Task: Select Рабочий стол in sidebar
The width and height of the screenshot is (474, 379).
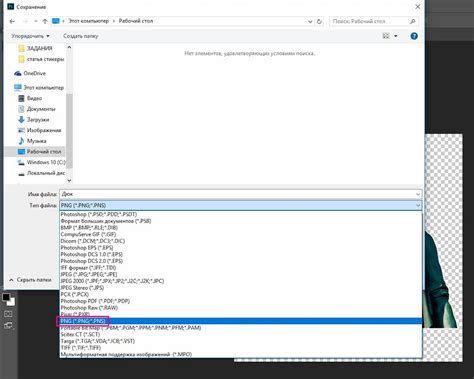Action: (x=35, y=152)
